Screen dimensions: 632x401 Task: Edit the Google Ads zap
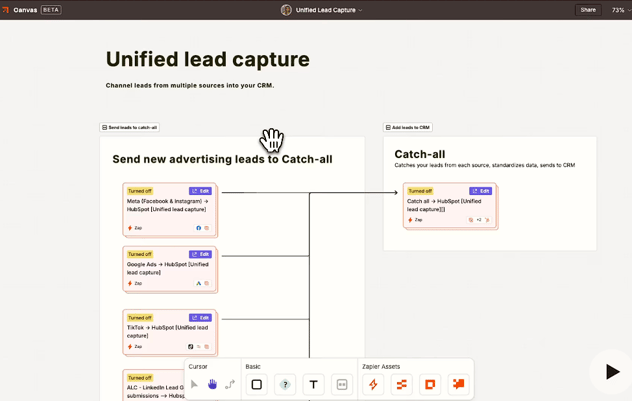coord(200,254)
